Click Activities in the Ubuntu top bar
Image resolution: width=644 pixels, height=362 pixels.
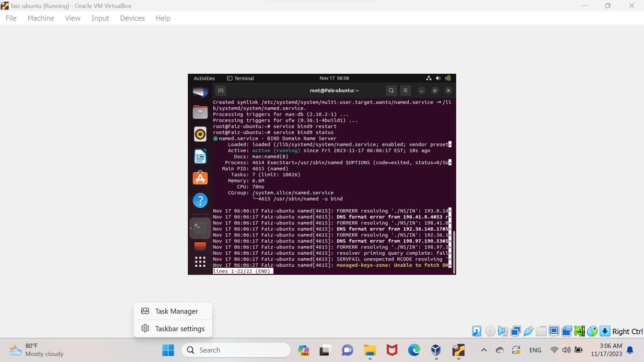click(204, 78)
